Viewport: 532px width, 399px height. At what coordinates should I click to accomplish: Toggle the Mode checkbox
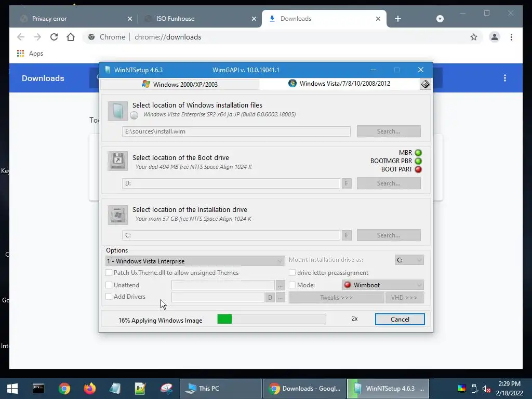point(292,285)
